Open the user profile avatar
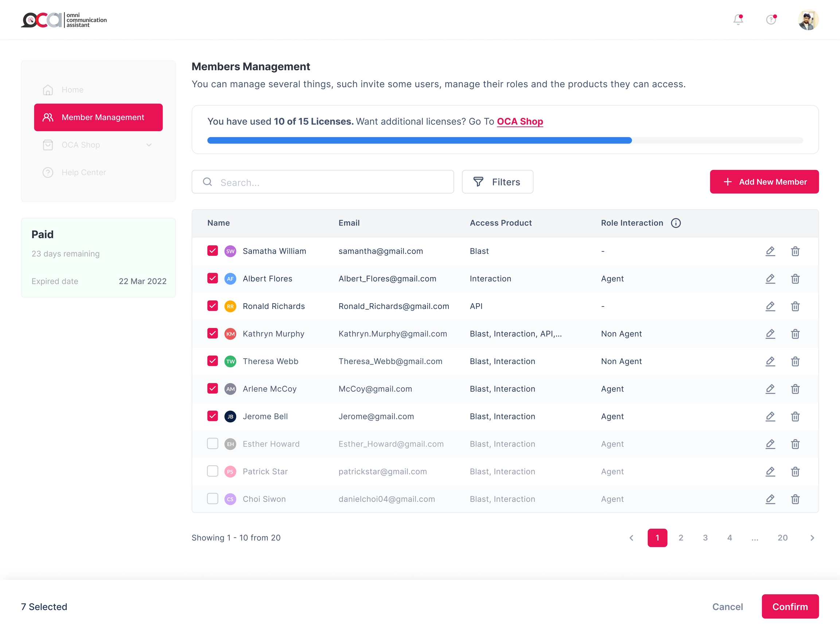Screen dimensions: 840x633 pyautogui.click(x=808, y=20)
